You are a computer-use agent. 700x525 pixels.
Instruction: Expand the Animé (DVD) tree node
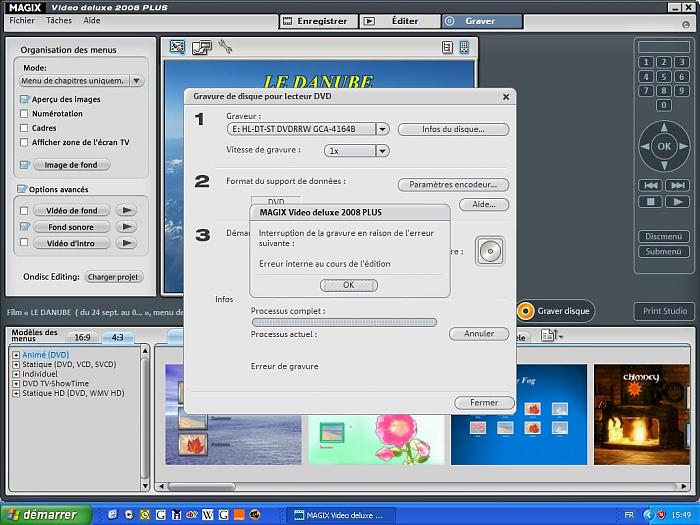point(16,355)
